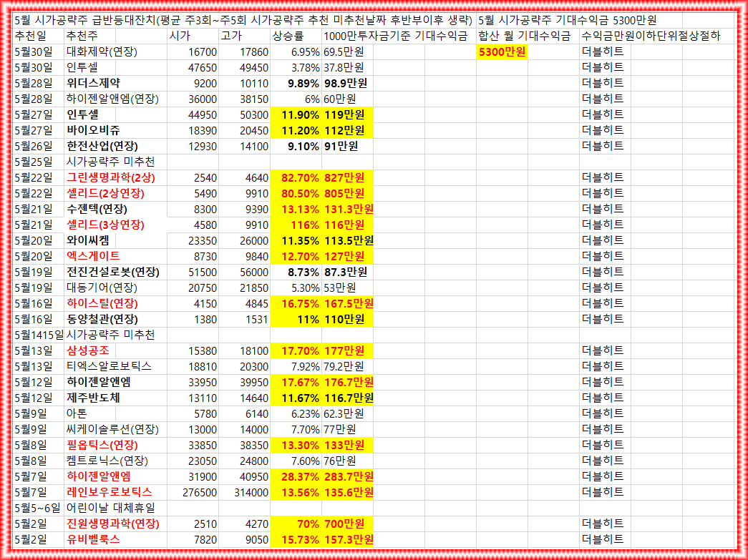This screenshot has width=748, height=560.
Task: Select the highlighted '119만원' cell
Action: pyautogui.click(x=347, y=114)
